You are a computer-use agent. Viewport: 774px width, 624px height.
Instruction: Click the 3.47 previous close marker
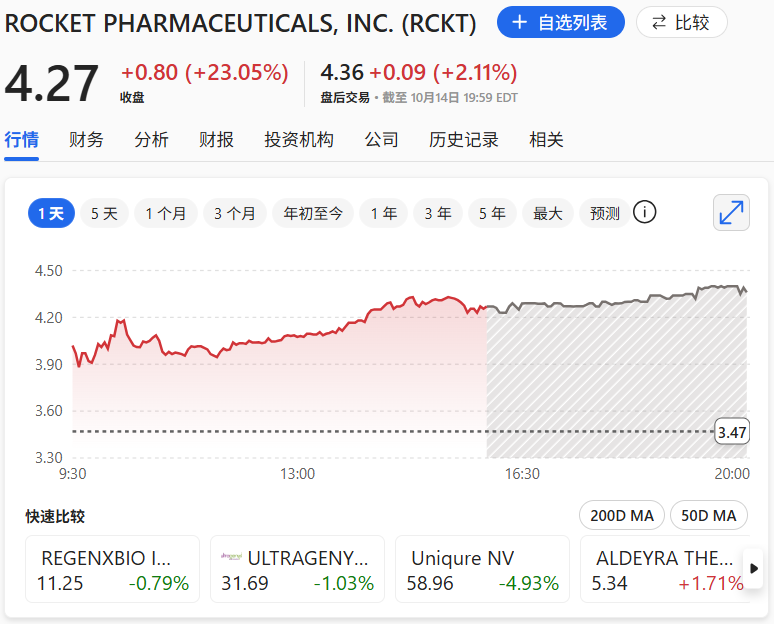click(732, 432)
